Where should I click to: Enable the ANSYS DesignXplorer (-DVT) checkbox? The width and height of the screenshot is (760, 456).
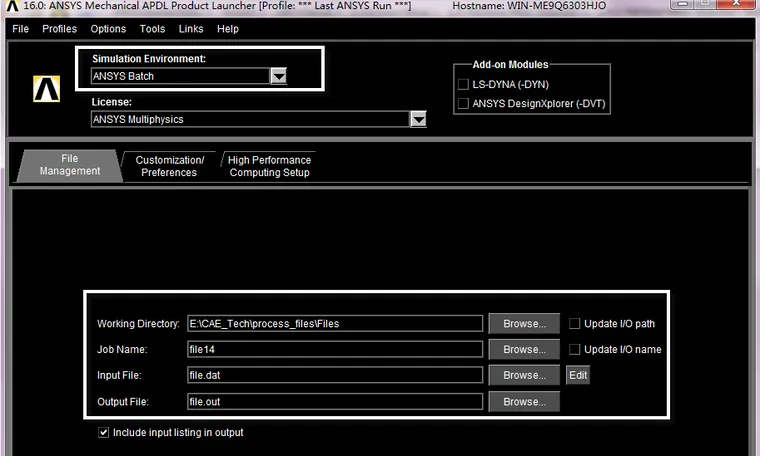(463, 104)
